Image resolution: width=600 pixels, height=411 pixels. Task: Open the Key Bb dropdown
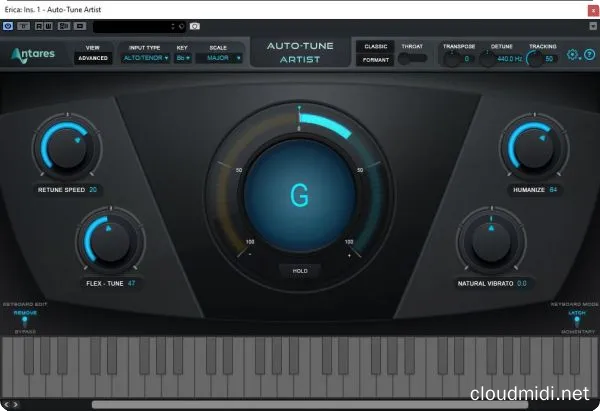point(183,58)
